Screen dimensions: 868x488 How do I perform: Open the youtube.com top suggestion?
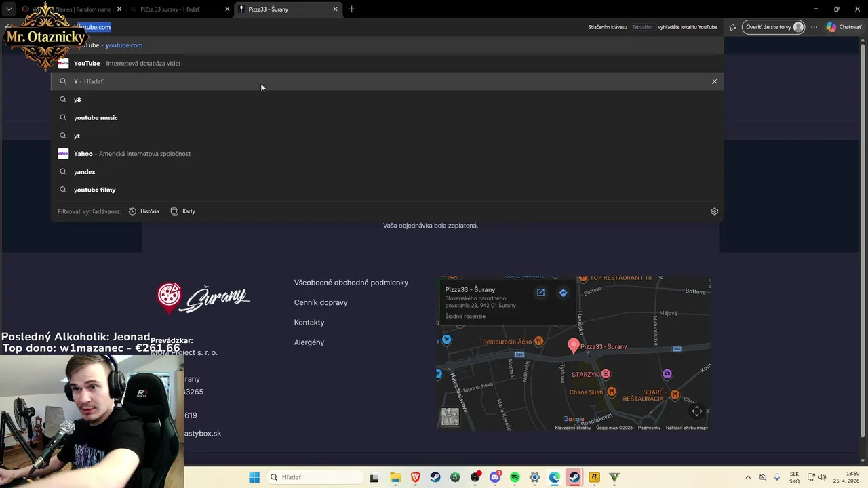click(x=387, y=45)
